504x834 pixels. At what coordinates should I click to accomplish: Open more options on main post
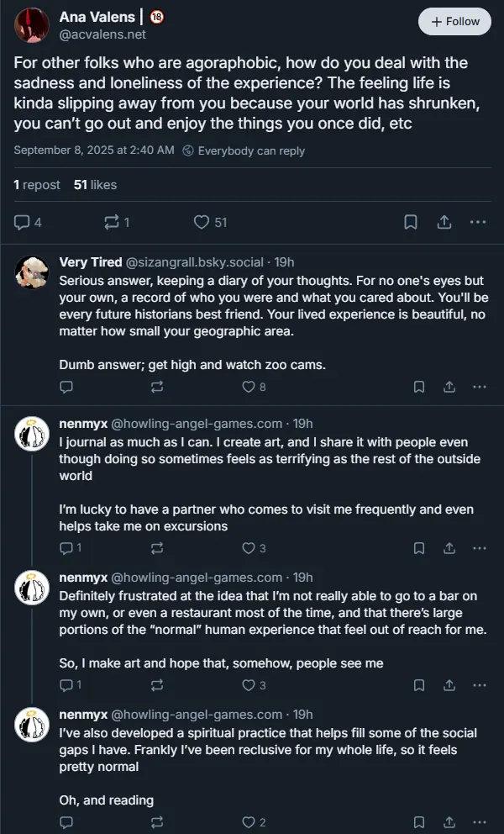(x=478, y=222)
